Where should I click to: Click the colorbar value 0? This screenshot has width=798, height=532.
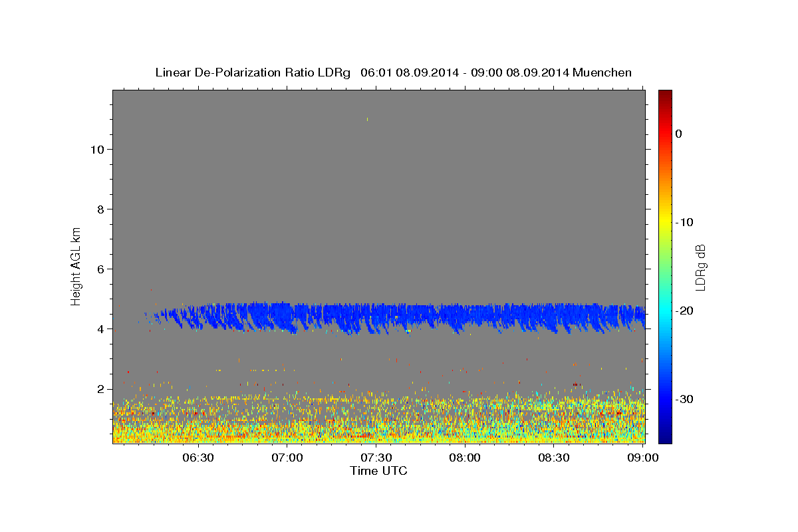[679, 134]
